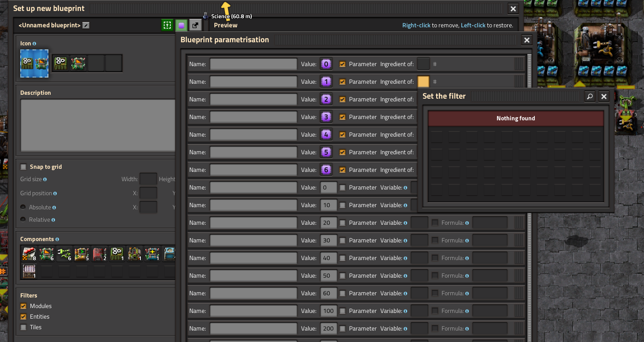The width and height of the screenshot is (644, 342).
Task: Open search in the Set the filter window
Action: (x=590, y=96)
